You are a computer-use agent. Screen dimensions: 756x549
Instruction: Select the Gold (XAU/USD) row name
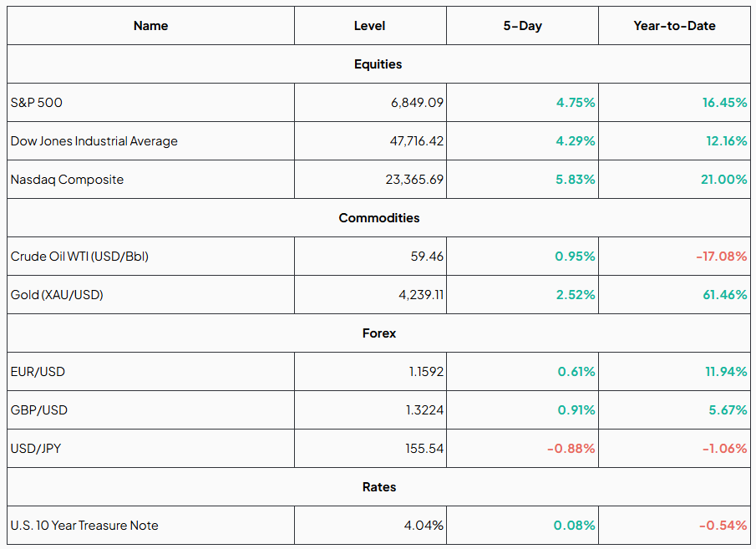click(x=57, y=295)
